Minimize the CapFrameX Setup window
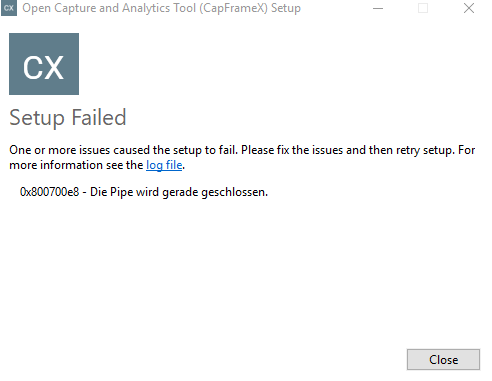This screenshot has height=381, width=492. [378, 8]
